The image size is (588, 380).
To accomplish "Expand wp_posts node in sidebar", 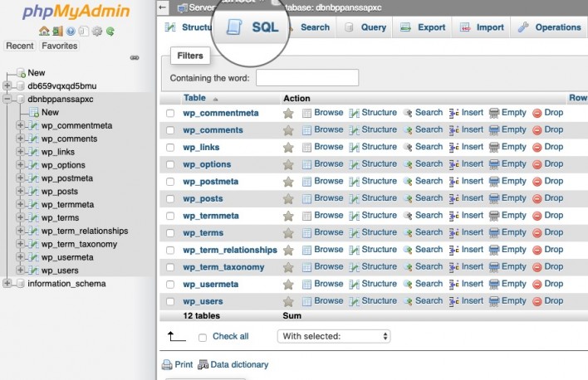I will [x=20, y=191].
